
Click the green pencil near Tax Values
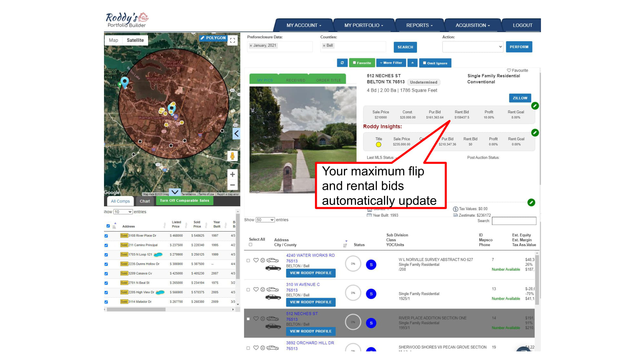[x=531, y=202]
